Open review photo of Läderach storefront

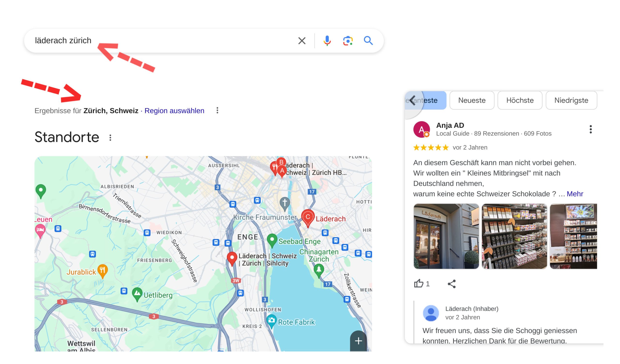(446, 236)
